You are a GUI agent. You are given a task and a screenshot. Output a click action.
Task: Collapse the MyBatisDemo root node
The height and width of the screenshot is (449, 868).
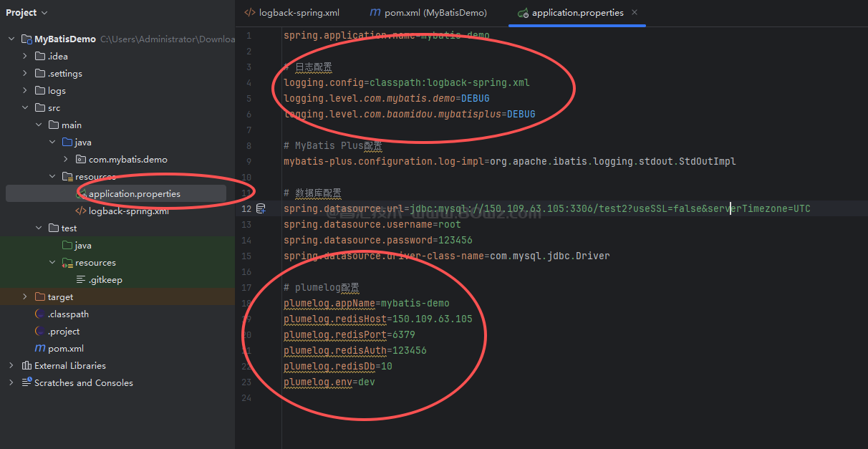11,39
